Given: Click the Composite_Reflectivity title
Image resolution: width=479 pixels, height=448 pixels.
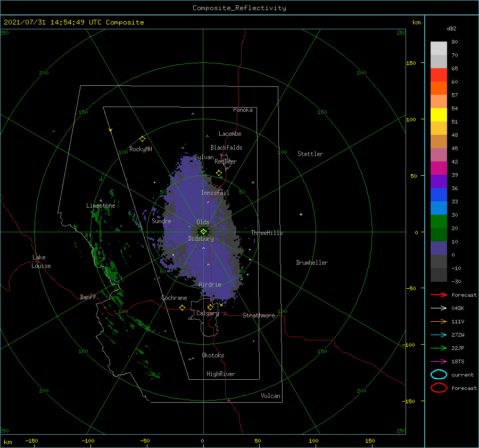Looking at the screenshot, I should click(x=240, y=8).
